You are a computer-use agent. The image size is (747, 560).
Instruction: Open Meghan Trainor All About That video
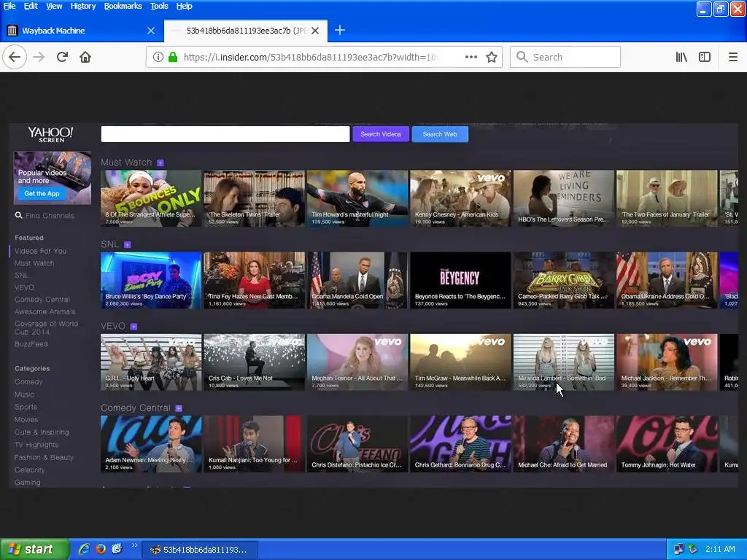357,362
